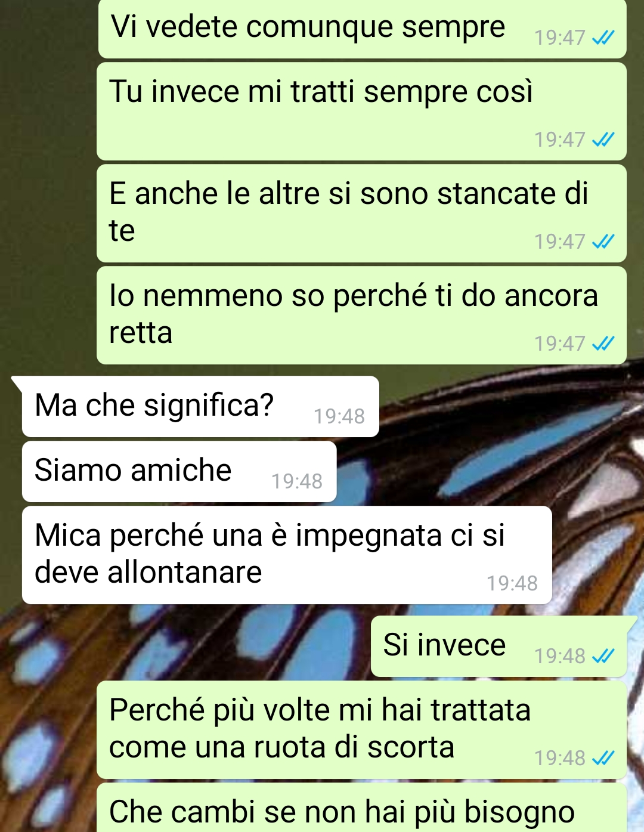Image resolution: width=644 pixels, height=832 pixels.
Task: Tap 'Mica perché una è impegnata' message bubble
Action: tap(287, 555)
